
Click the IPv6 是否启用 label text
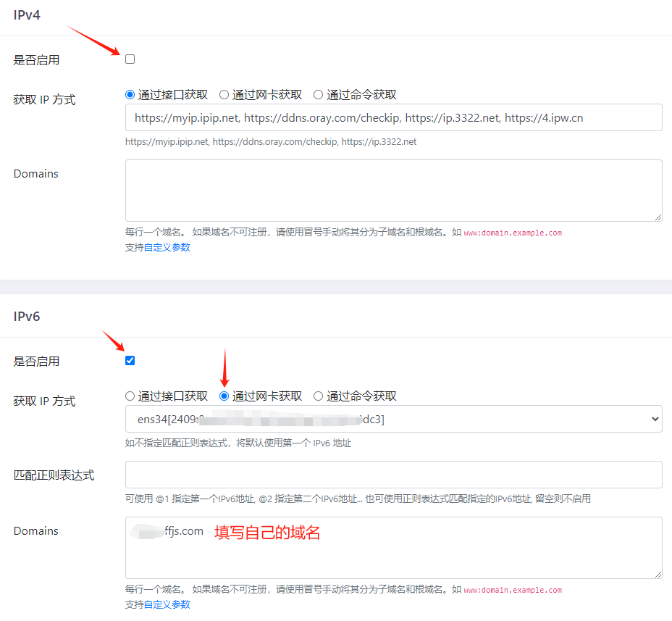[x=36, y=362]
